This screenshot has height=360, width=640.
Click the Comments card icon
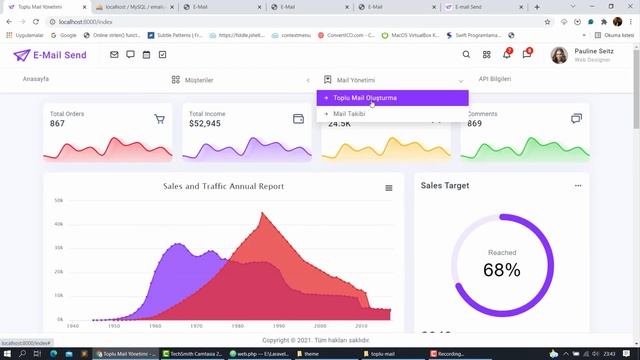pos(576,118)
